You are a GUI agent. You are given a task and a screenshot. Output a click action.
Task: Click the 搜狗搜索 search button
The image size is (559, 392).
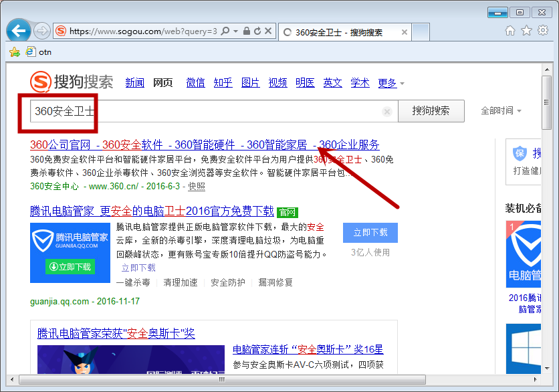pyautogui.click(x=431, y=111)
